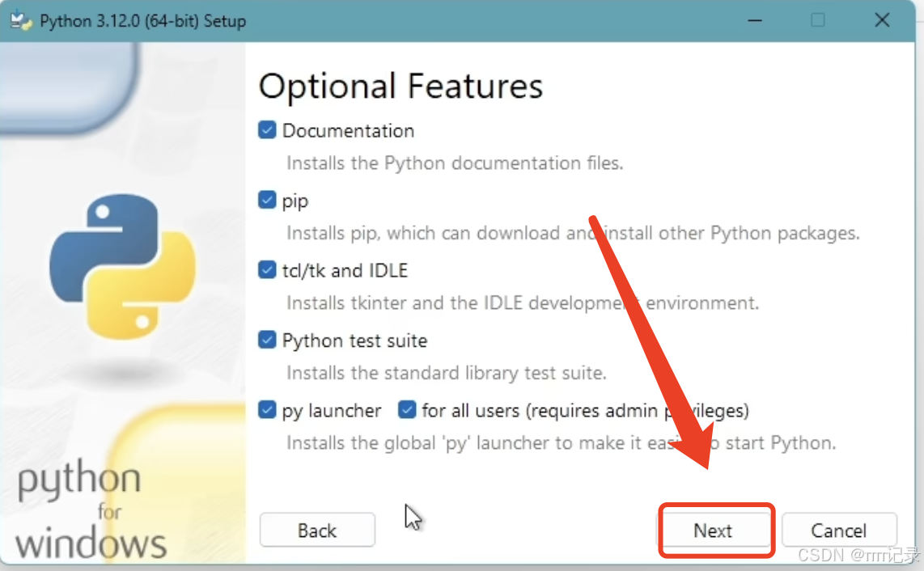924x571 pixels.
Task: Click 'Installs the Python documentation files.' text
Action: 455,163
